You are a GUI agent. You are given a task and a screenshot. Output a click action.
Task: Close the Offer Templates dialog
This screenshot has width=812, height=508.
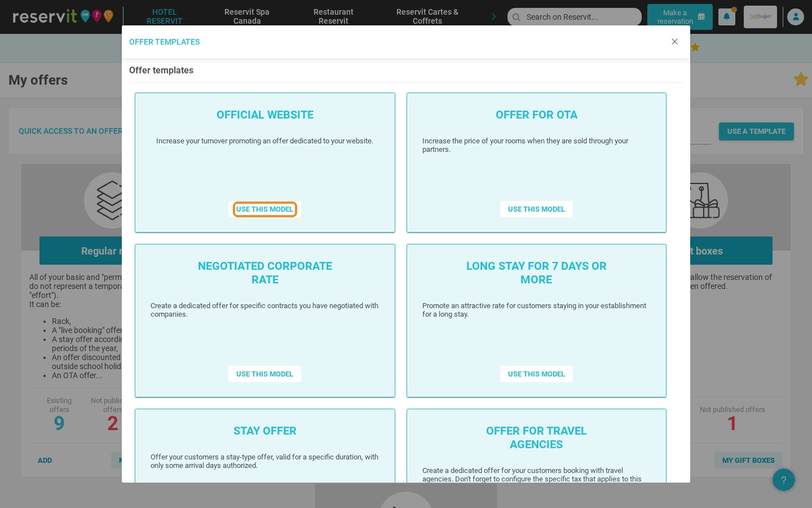(674, 42)
